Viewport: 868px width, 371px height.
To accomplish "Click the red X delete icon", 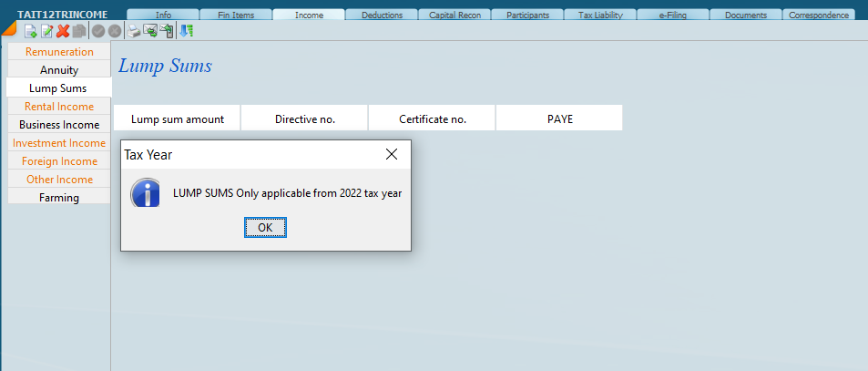I will 63,31.
